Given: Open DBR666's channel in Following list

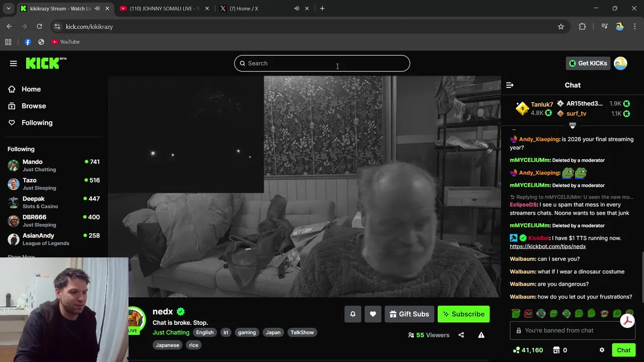Looking at the screenshot, I should (x=53, y=221).
